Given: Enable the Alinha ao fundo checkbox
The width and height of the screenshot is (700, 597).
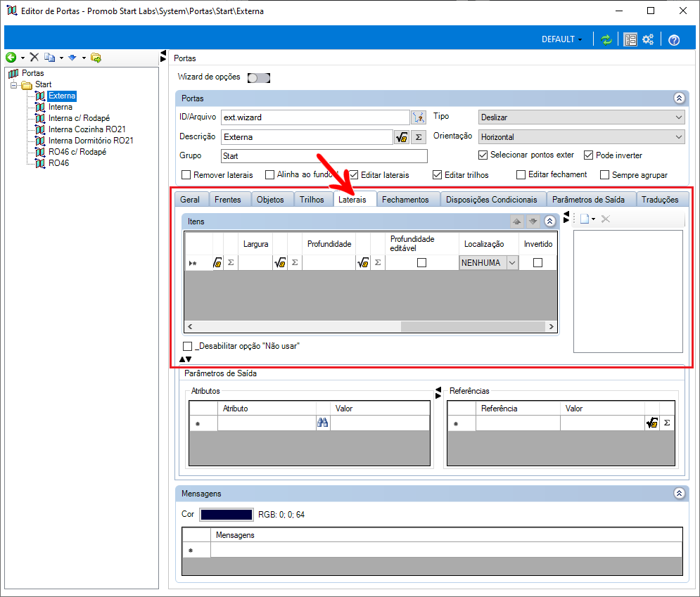Looking at the screenshot, I should [269, 175].
